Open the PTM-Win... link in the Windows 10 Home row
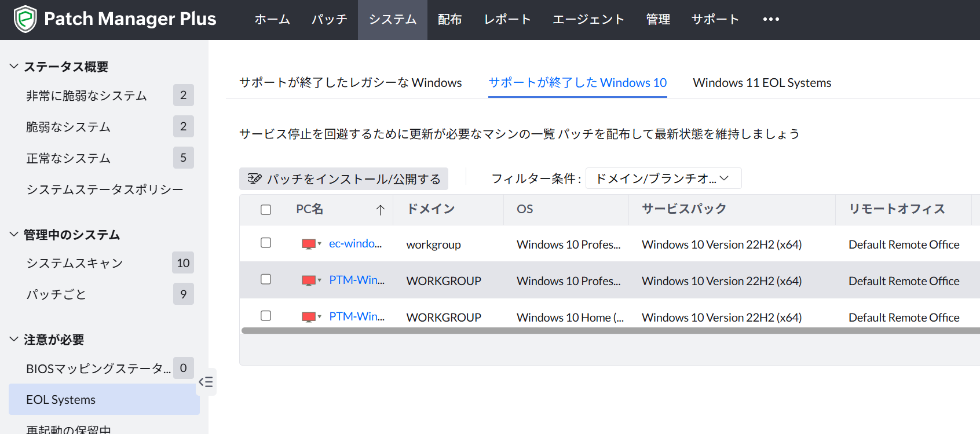Screen dimensions: 980x434 click(x=357, y=316)
